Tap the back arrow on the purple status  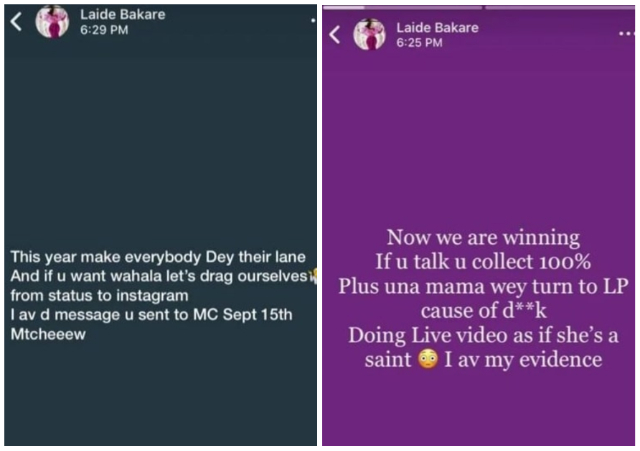tap(335, 35)
